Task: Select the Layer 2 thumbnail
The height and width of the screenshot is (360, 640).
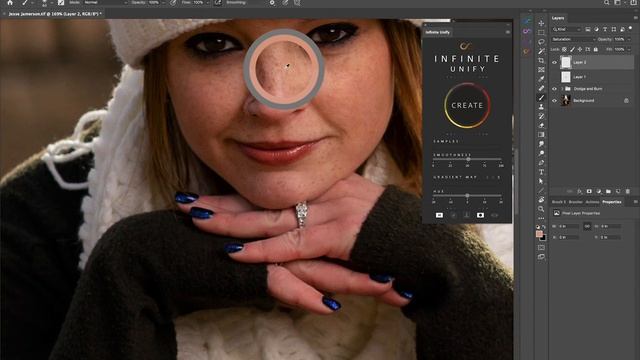Action: [x=566, y=62]
